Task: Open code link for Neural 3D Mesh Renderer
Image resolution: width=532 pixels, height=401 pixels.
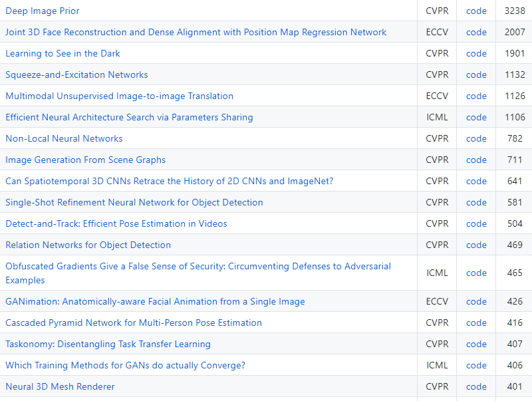Action: tap(476, 386)
